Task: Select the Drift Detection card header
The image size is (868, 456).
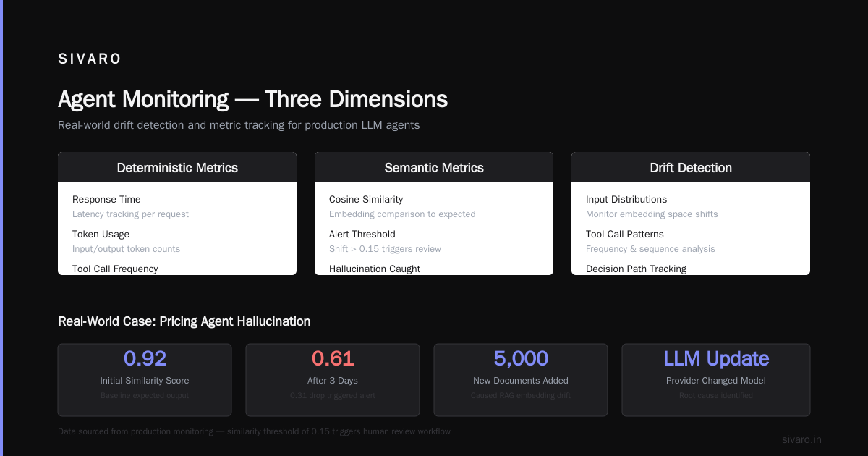Action: pos(691,167)
